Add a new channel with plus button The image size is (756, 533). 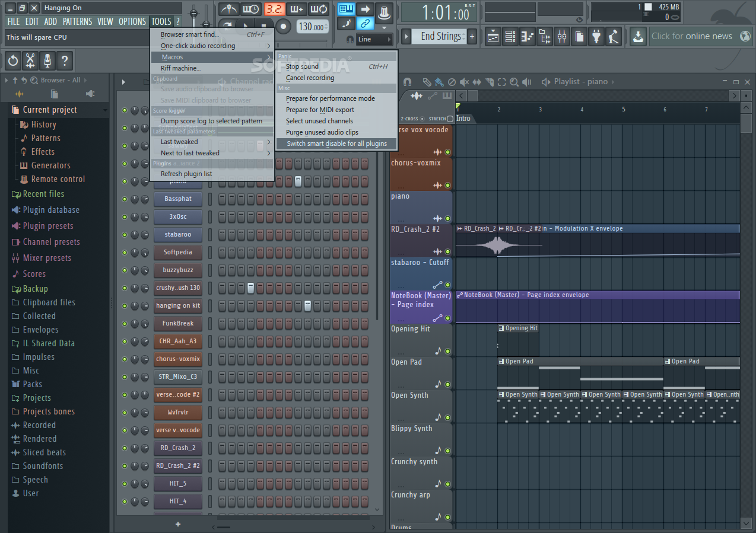177,524
